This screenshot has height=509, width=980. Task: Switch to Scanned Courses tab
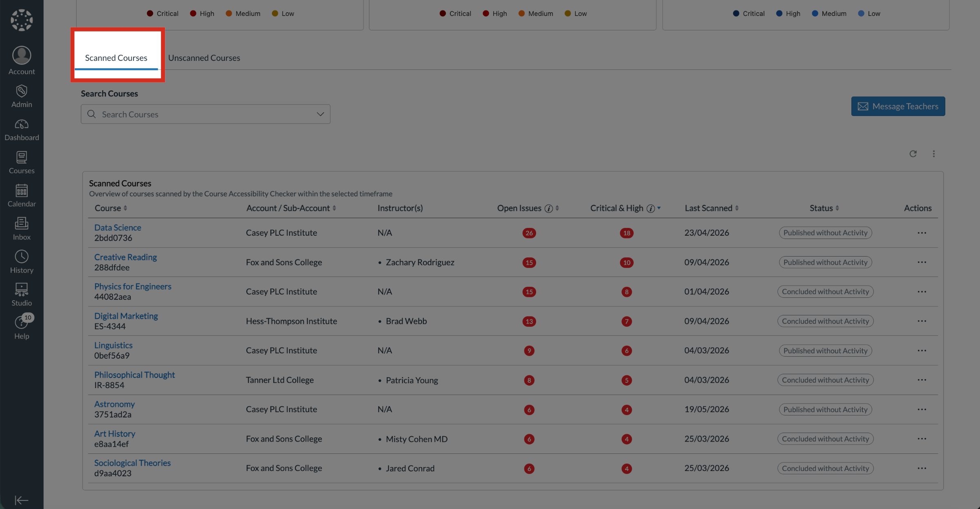tap(116, 58)
